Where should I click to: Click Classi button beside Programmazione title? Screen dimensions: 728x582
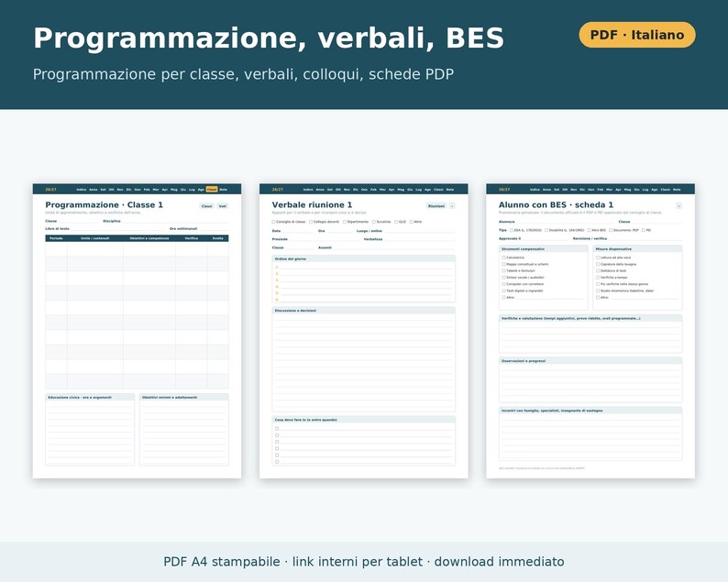206,206
